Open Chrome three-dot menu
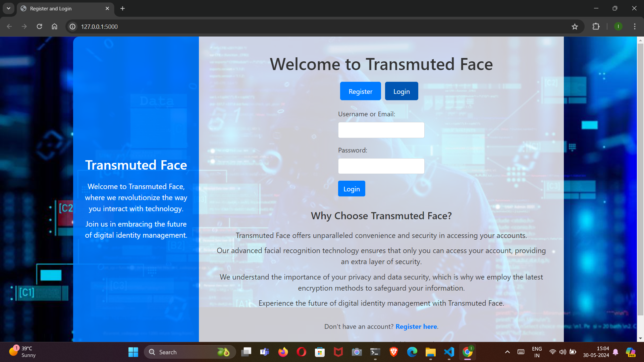Viewport: 644px width, 362px height. 635,26
